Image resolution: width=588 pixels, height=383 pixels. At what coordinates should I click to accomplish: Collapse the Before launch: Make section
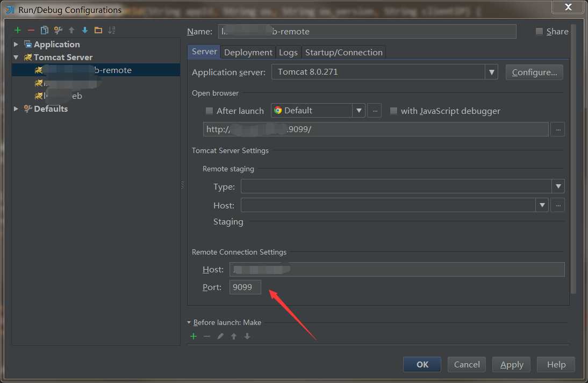pyautogui.click(x=189, y=323)
